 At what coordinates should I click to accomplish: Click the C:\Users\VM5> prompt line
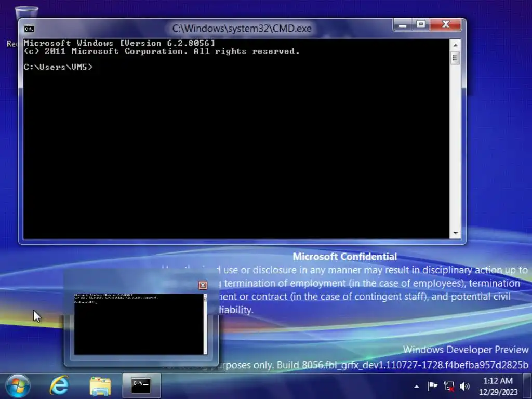point(58,67)
